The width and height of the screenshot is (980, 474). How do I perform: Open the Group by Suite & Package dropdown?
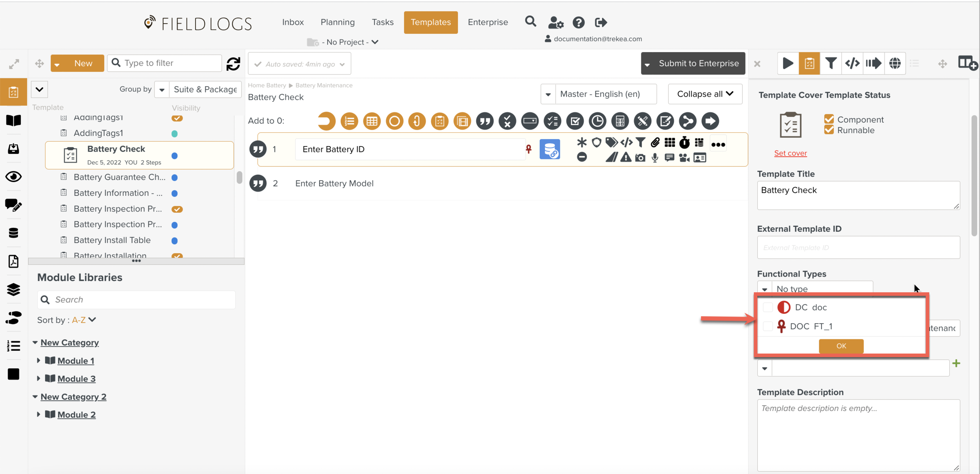162,89
